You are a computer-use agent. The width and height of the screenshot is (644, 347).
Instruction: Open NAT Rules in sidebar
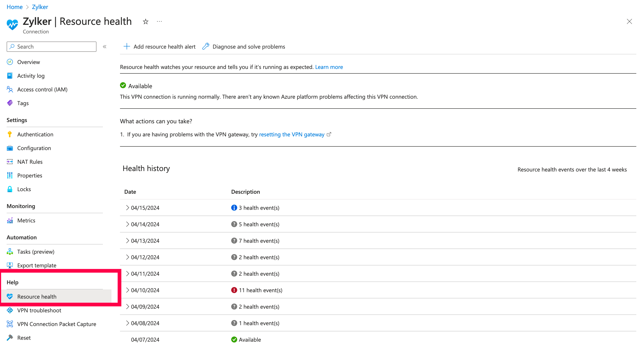pos(30,162)
